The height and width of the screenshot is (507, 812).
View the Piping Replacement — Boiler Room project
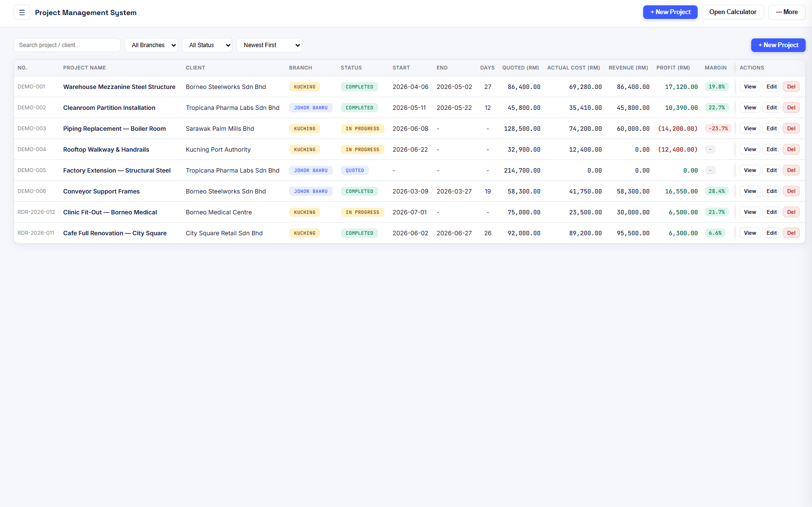coord(750,129)
